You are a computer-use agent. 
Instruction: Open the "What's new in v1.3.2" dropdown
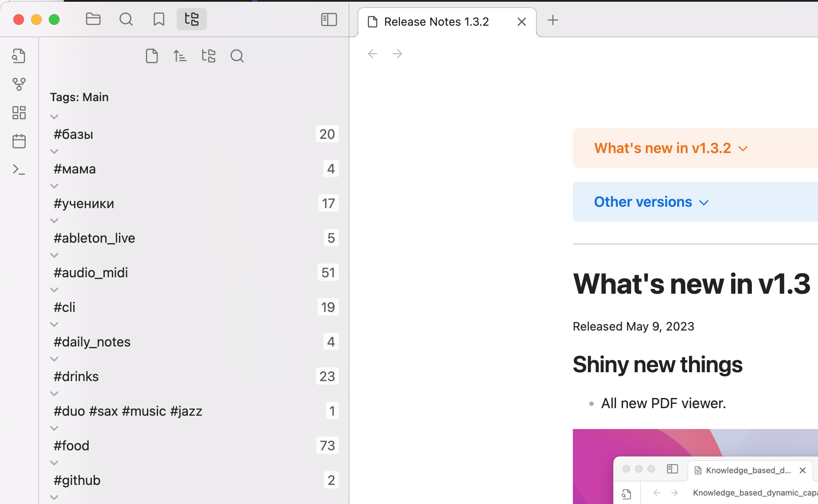click(670, 148)
